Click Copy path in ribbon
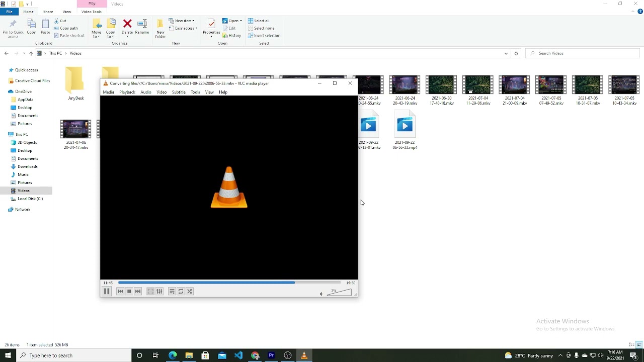Screen dimensions: 644x362 pos(65,28)
